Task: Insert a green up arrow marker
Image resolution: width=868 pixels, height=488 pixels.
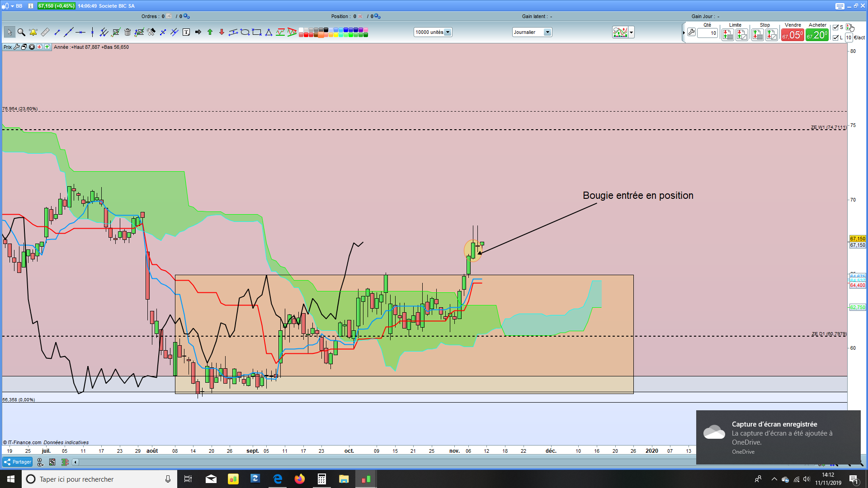Action: [x=210, y=32]
